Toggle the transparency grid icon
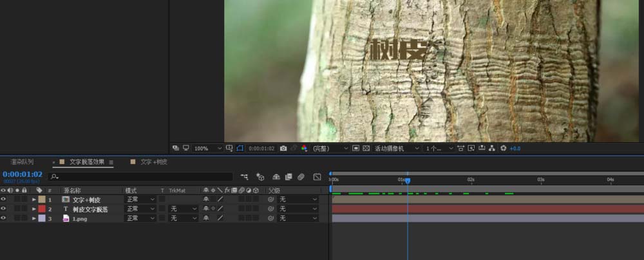644x260 pixels. (366, 148)
